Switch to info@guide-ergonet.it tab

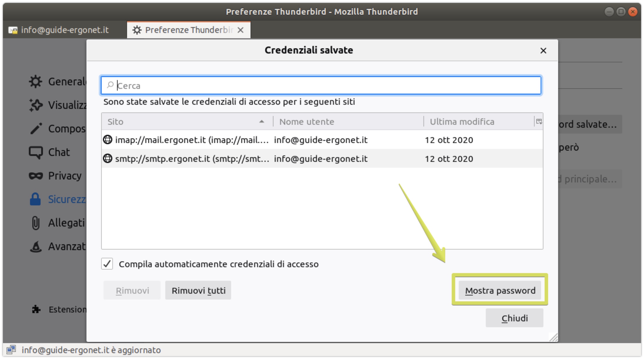click(65, 30)
